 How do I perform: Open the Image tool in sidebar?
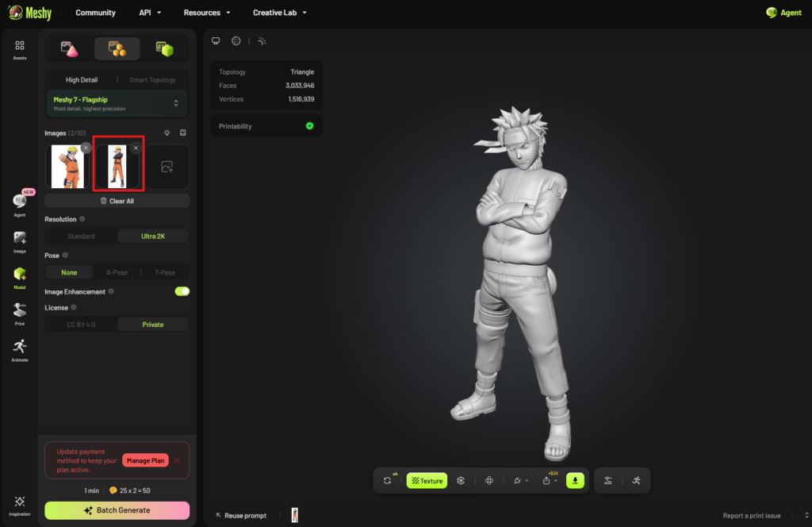[x=20, y=242]
